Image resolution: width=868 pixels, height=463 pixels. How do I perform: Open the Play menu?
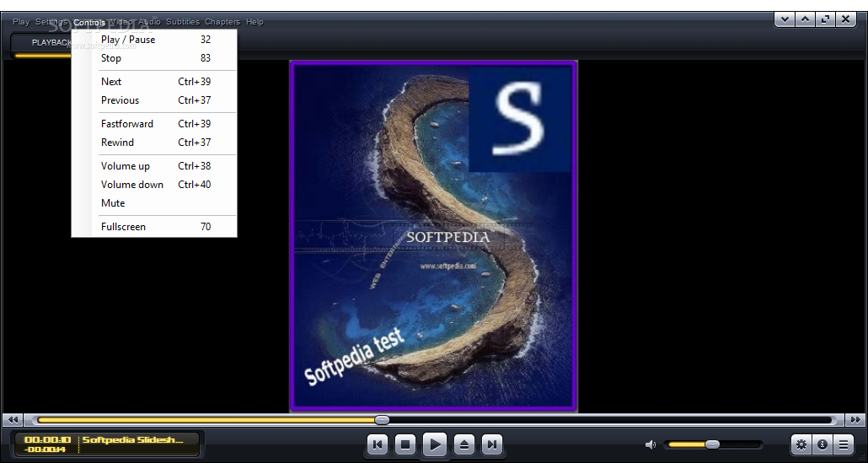pyautogui.click(x=21, y=22)
